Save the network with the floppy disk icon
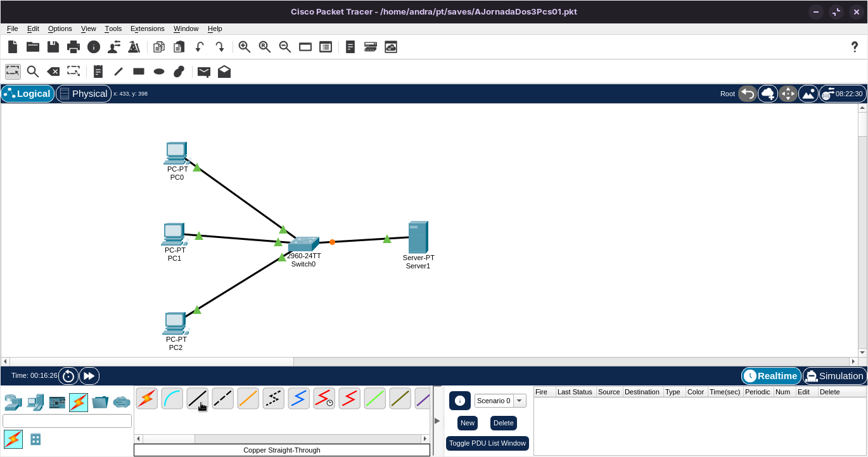Image resolution: width=868 pixels, height=457 pixels. coord(53,47)
